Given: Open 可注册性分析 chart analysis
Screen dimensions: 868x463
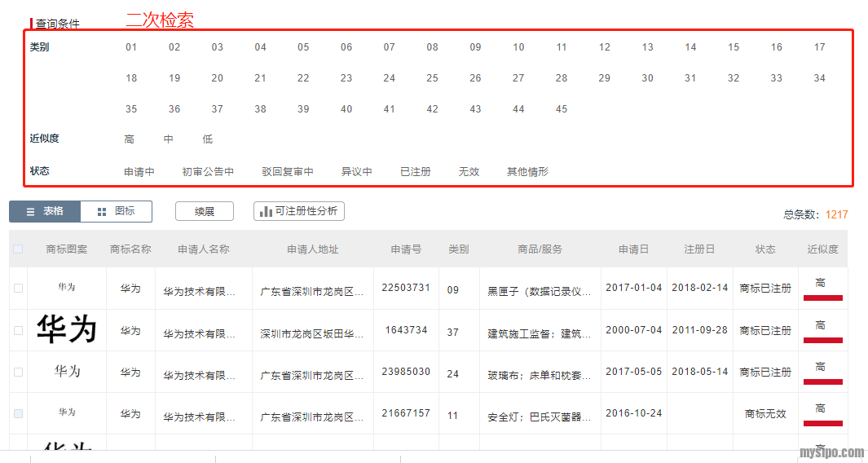Looking at the screenshot, I should [299, 211].
